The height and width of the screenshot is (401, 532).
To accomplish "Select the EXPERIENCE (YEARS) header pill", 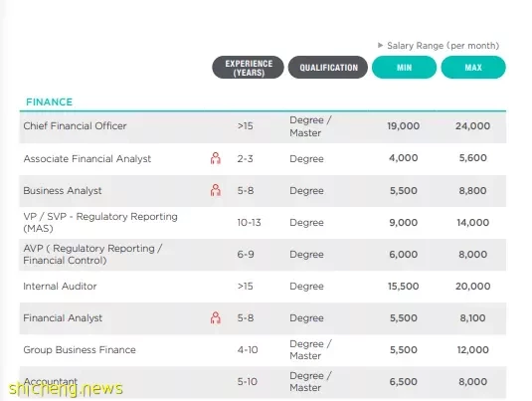I will [248, 68].
